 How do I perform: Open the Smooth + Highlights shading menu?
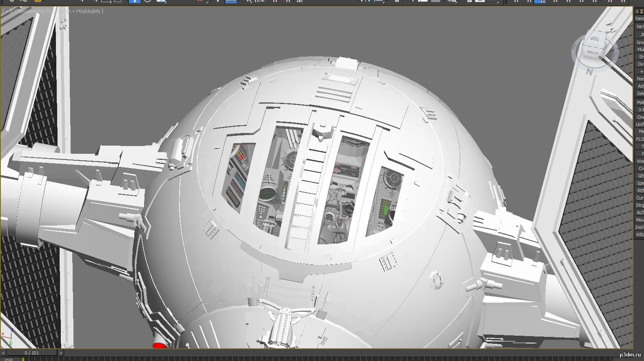[76, 11]
